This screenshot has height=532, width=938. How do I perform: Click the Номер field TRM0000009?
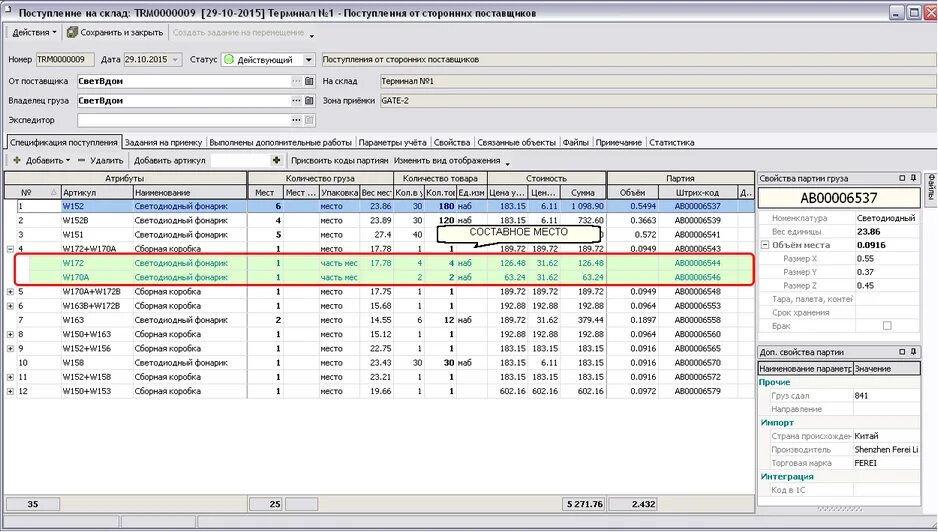tap(65, 59)
